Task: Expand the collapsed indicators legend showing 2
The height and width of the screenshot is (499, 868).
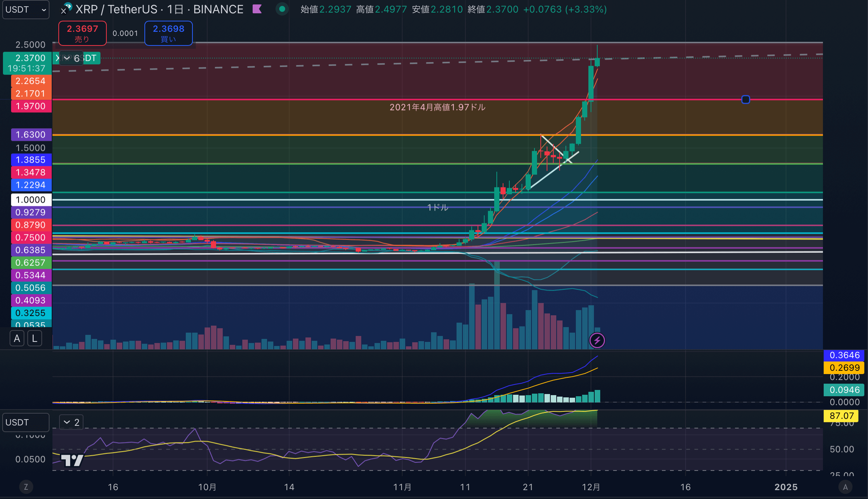Action: tap(71, 422)
